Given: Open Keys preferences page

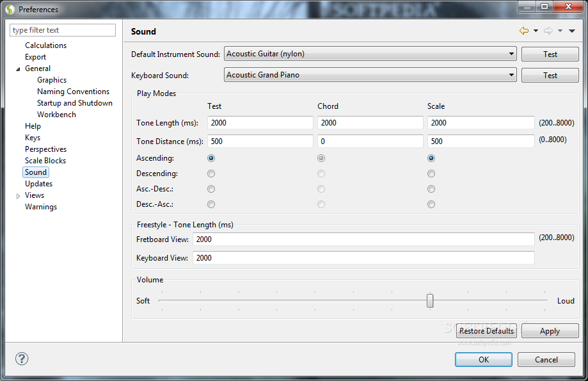Looking at the screenshot, I should point(32,138).
